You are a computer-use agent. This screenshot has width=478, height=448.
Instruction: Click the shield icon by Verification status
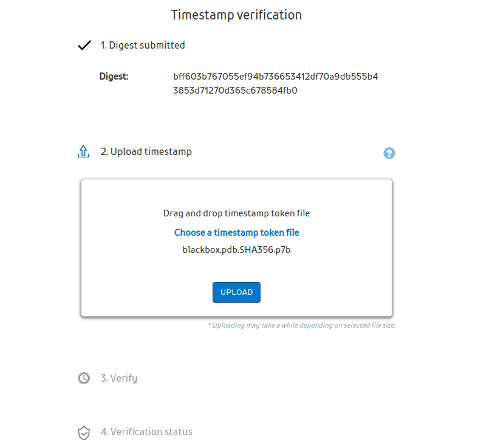pos(84,432)
